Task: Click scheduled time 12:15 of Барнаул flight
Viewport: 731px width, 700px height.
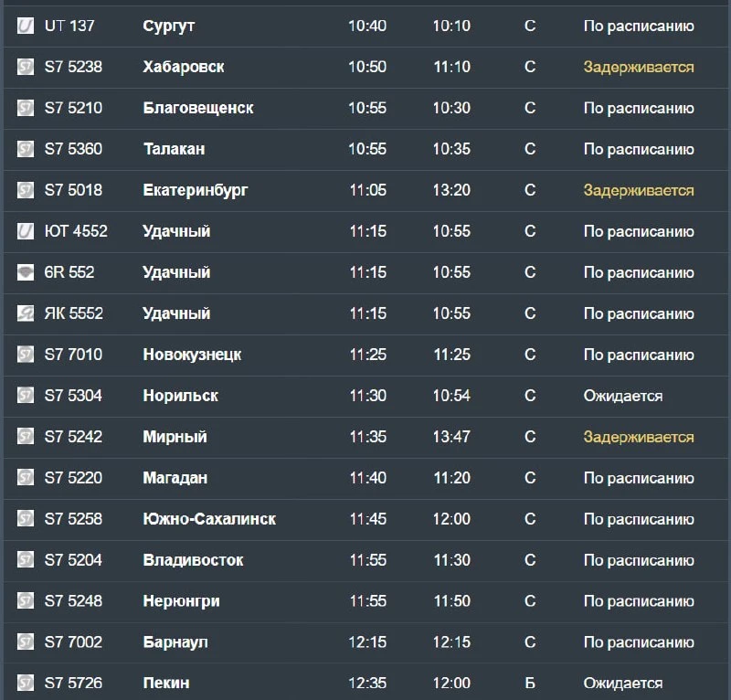Action: click(x=367, y=642)
